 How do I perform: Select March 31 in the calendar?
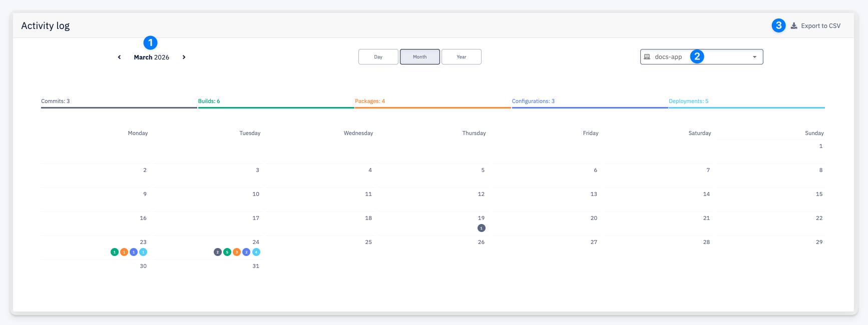click(256, 266)
